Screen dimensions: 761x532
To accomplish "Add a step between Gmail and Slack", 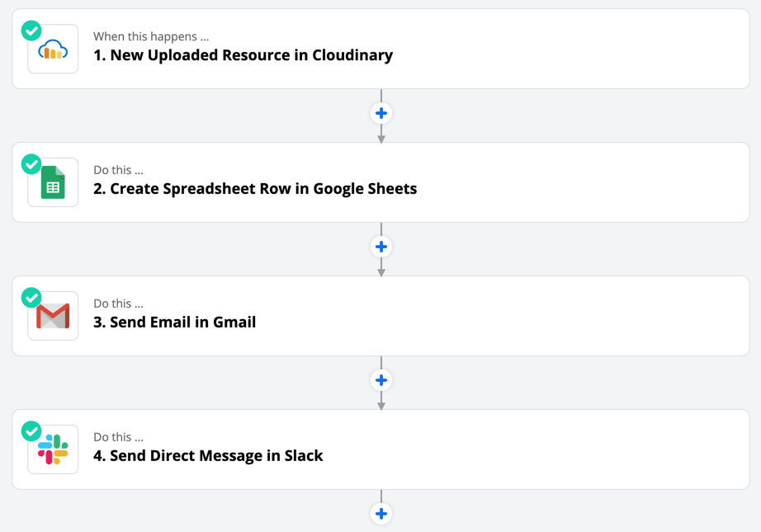I will (381, 380).
